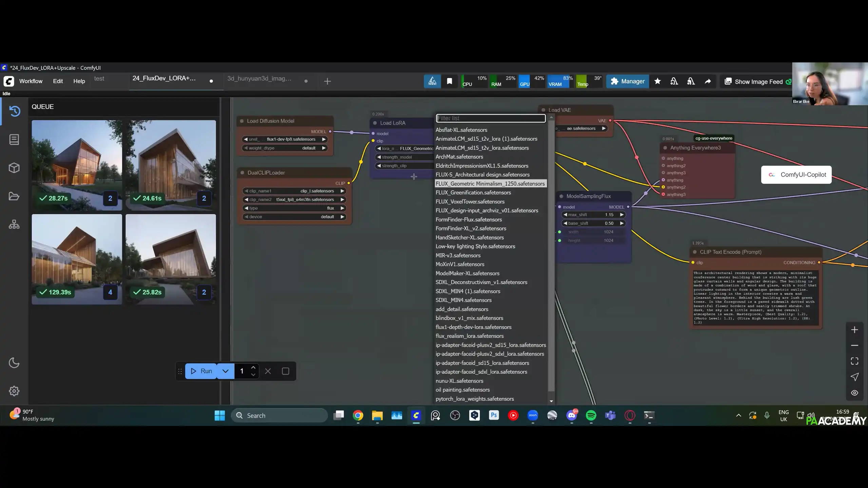Open the Manager button

[x=628, y=81]
